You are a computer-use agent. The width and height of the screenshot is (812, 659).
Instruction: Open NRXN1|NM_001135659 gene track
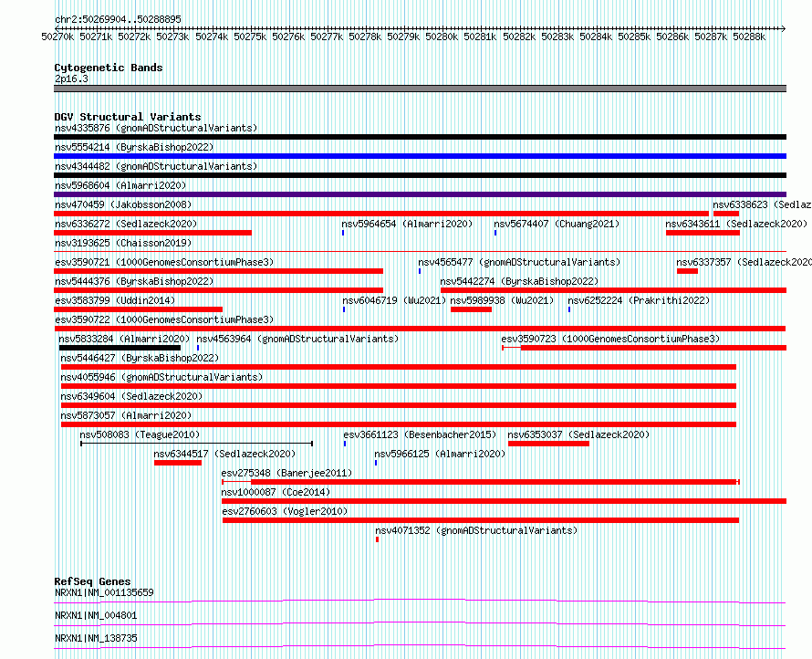(104, 592)
